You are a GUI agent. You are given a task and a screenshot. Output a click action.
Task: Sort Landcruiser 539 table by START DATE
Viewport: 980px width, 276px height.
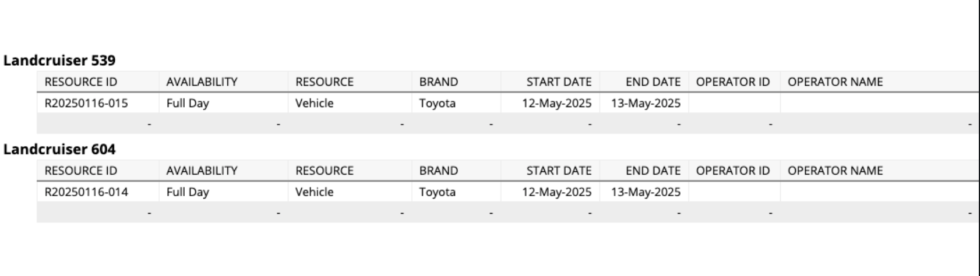559,82
